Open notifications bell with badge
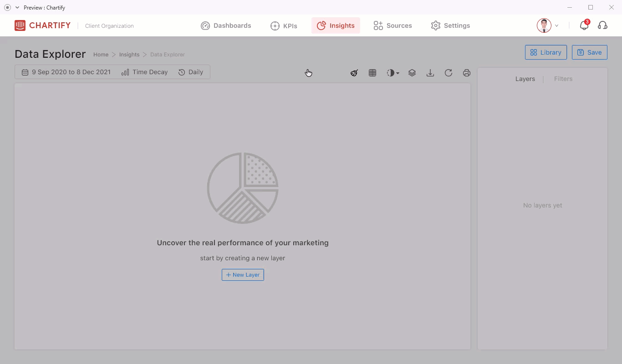The height and width of the screenshot is (364, 622). 584,25
